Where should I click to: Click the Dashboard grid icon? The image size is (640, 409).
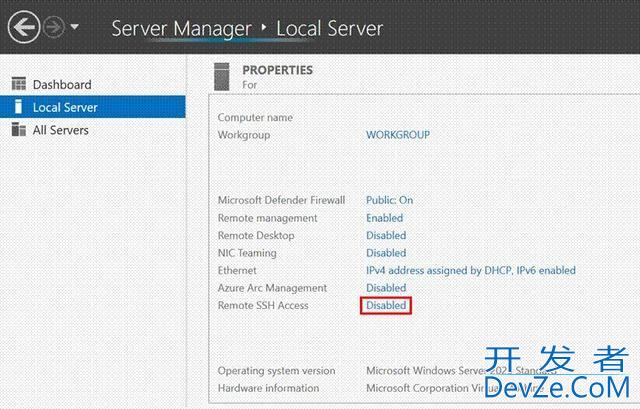pyautogui.click(x=18, y=84)
